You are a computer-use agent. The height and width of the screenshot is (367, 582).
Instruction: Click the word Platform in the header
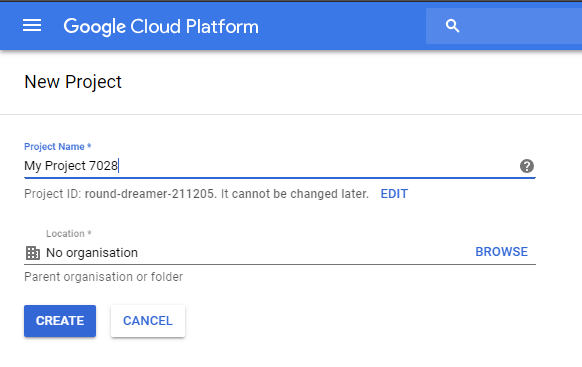pyautogui.click(x=222, y=26)
